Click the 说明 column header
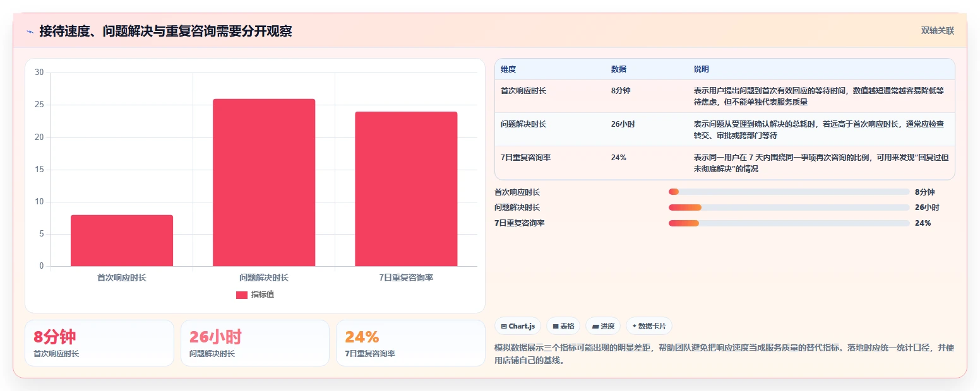Screen dimensions: 980x391 [x=702, y=69]
